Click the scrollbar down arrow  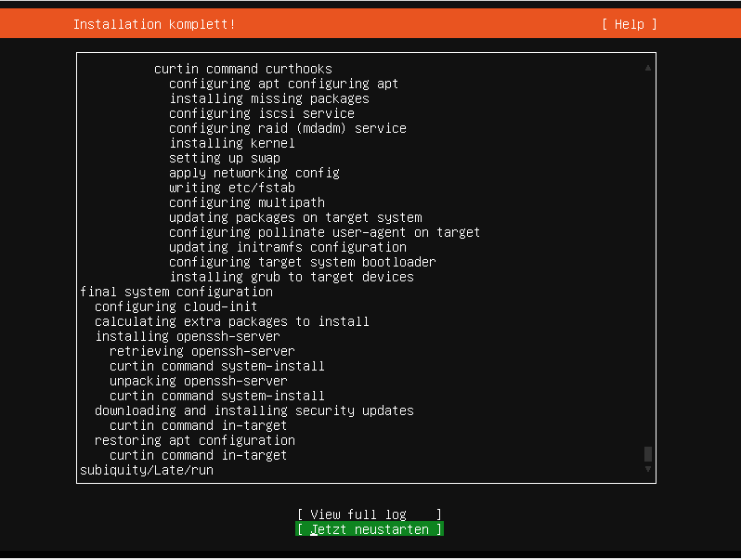[x=648, y=469]
